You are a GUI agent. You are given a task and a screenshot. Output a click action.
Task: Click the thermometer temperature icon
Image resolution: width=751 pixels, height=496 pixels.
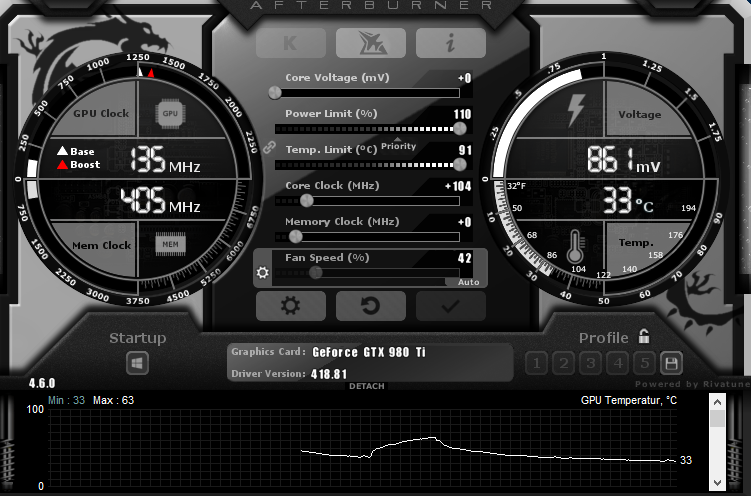575,246
